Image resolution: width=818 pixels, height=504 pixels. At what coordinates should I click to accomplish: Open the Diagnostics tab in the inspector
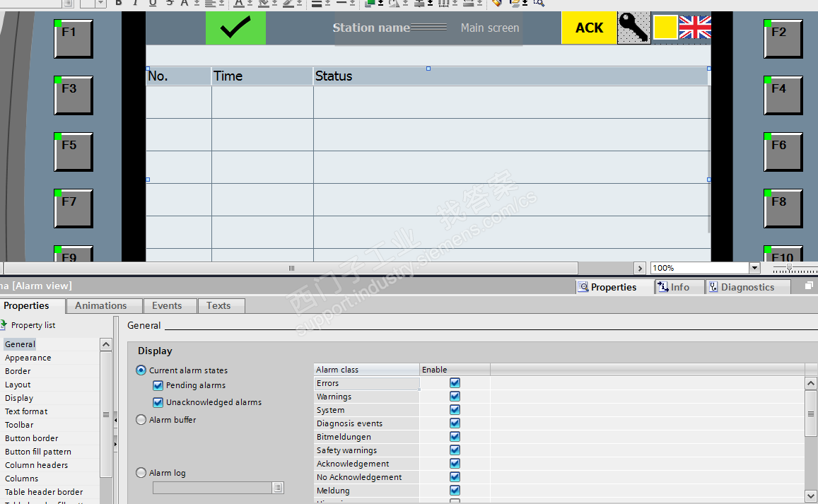(x=747, y=287)
